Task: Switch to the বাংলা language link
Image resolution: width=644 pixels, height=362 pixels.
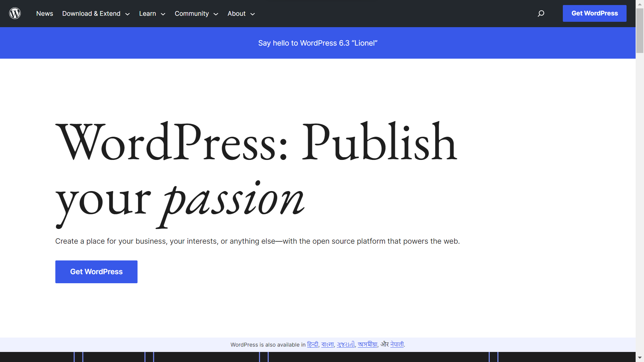Action: pos(327,345)
